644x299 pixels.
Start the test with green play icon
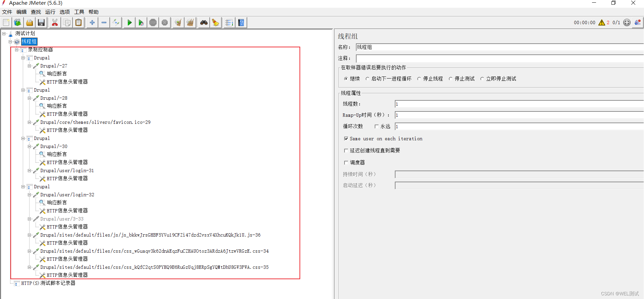(x=129, y=22)
